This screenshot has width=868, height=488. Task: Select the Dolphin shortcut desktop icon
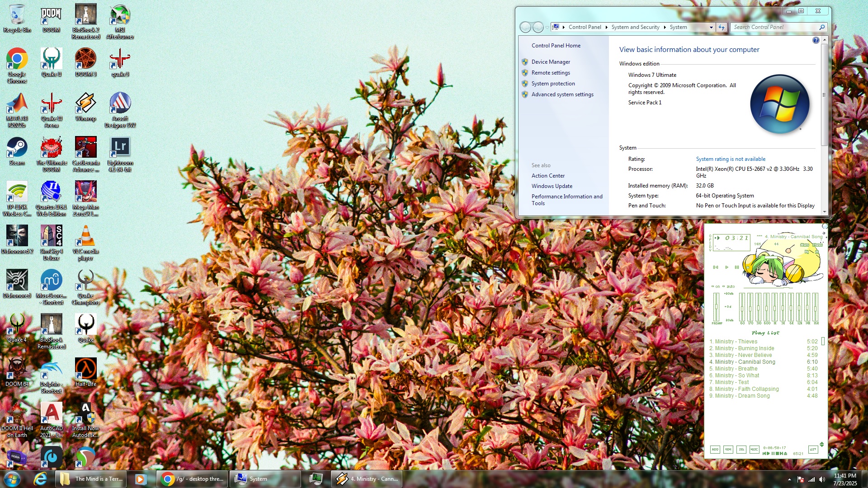click(x=51, y=375)
